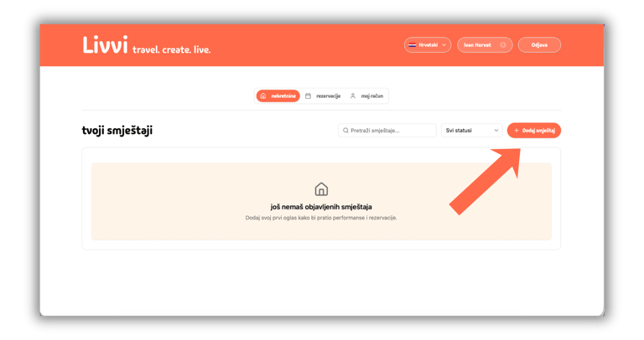Click the Croatian flag icon
644x340 pixels.
[413, 45]
